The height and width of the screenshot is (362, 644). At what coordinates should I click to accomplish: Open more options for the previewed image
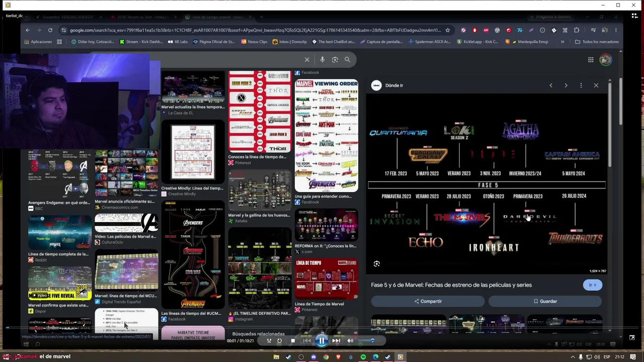click(581, 85)
